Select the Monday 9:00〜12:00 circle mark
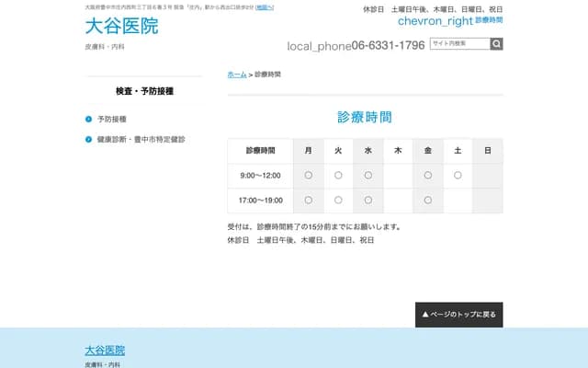Viewport: 588px width, 368px height. pyautogui.click(x=308, y=175)
